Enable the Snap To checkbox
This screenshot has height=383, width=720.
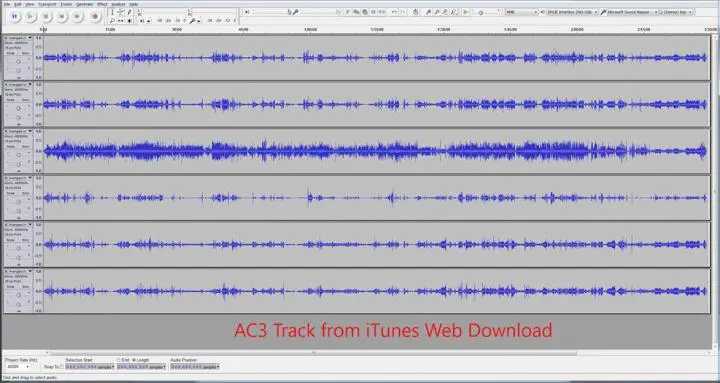pos(45,366)
